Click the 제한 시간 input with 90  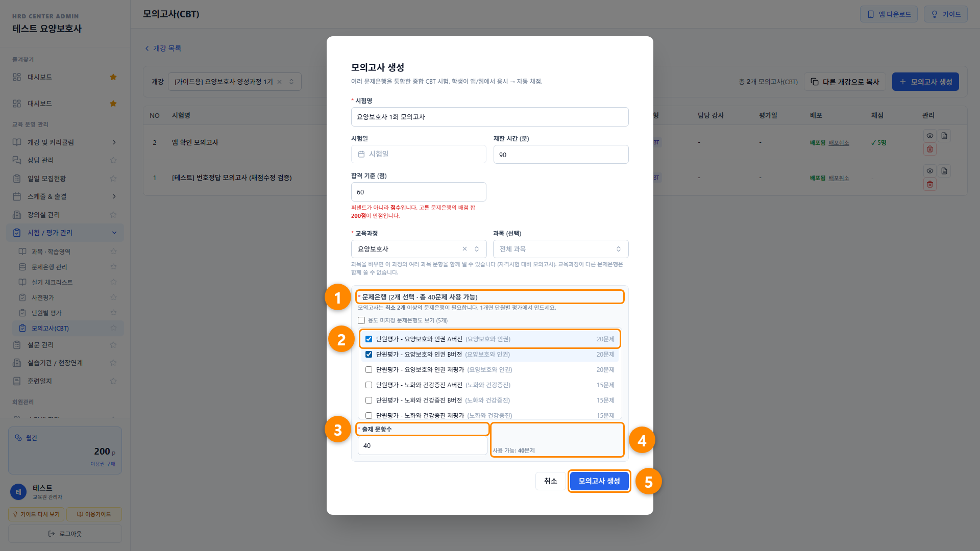tap(560, 155)
